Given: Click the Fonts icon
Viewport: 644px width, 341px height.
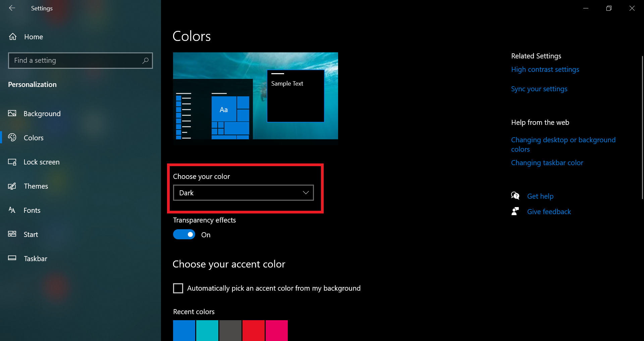Looking at the screenshot, I should click(12, 210).
